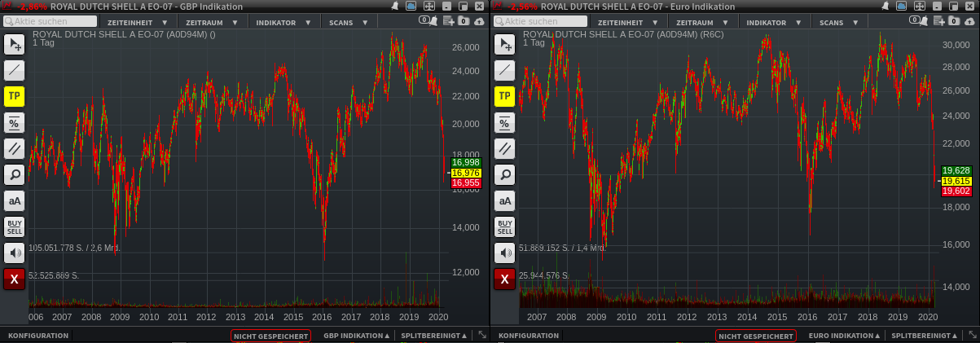The image size is (980, 343).
Task: Click the 19,602 red price label
Action: tap(956, 191)
